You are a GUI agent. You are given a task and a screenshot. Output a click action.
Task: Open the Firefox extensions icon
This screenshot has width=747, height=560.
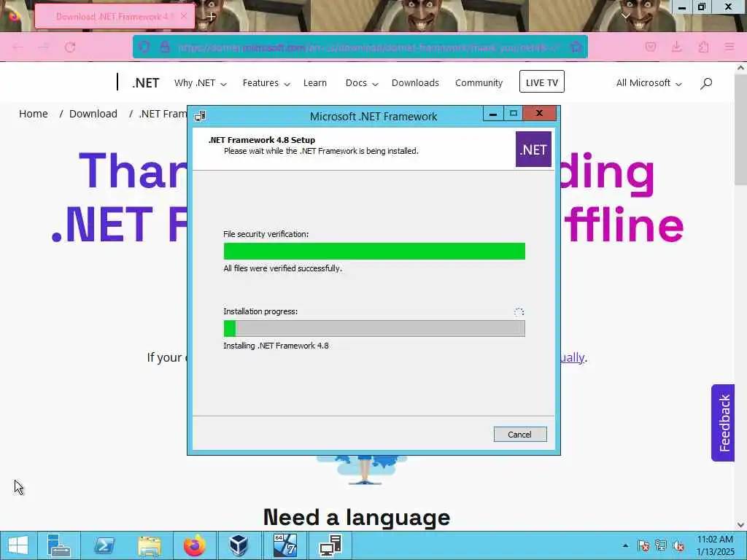click(x=703, y=47)
